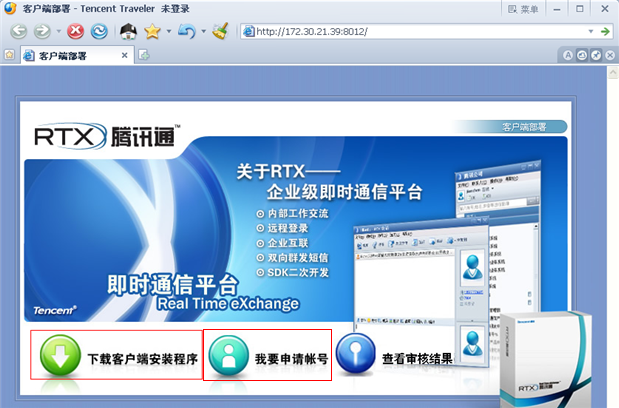
Task: Open the home page house icon
Action: point(128,31)
